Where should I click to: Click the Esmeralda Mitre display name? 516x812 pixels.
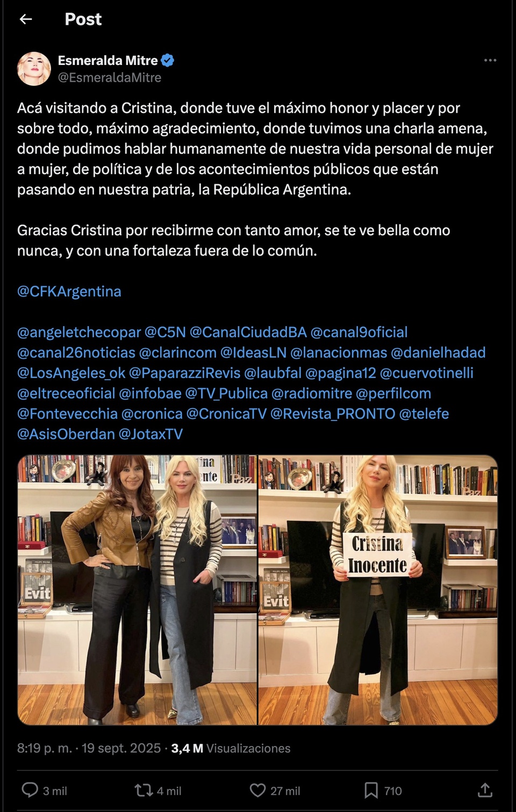coord(108,60)
